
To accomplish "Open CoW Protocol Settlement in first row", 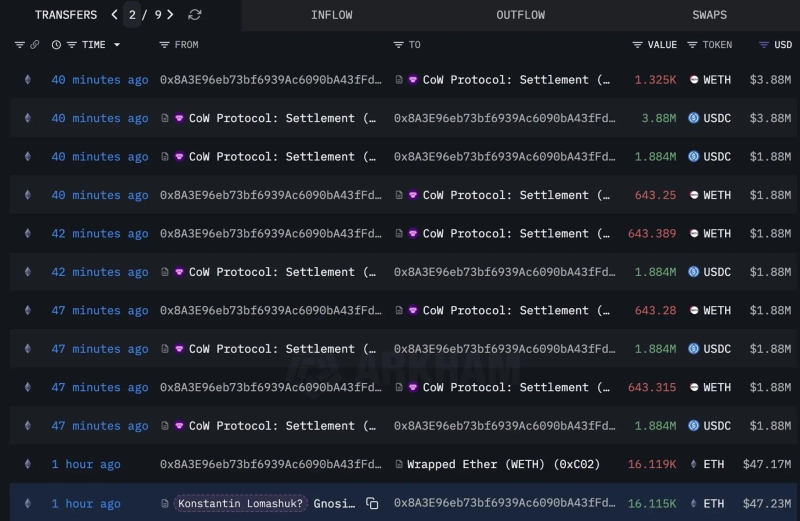I will click(x=515, y=80).
